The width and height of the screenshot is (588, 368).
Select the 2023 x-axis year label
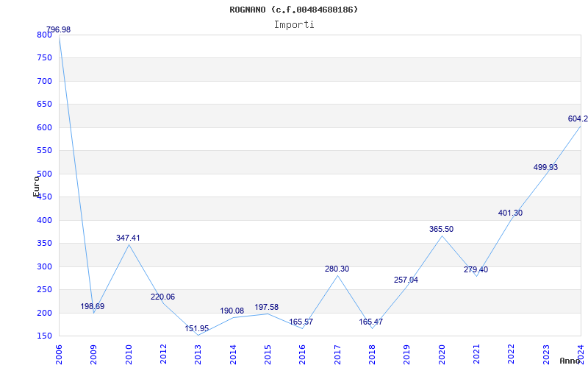(x=546, y=355)
